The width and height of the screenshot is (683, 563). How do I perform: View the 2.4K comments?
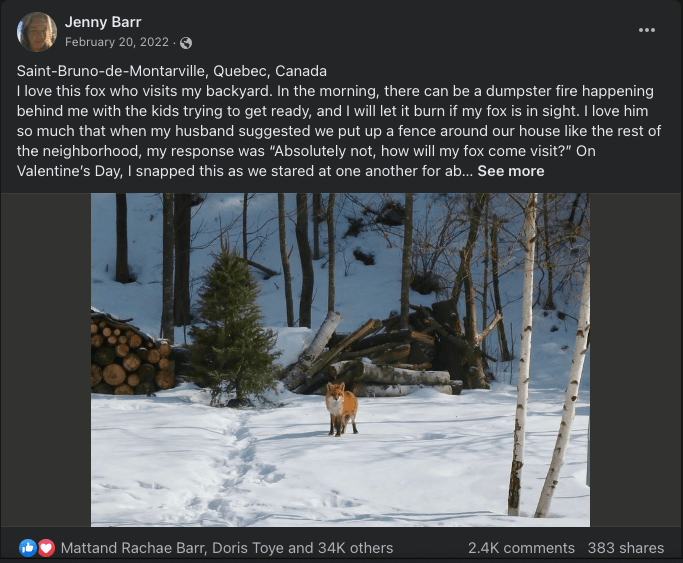pos(521,548)
